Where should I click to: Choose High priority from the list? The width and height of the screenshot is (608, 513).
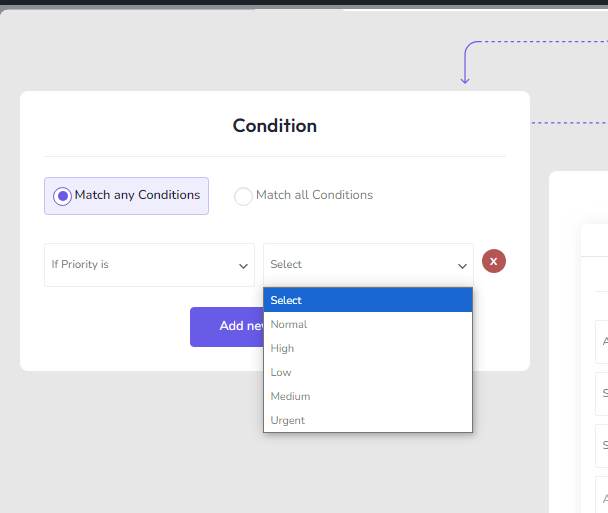(x=368, y=348)
